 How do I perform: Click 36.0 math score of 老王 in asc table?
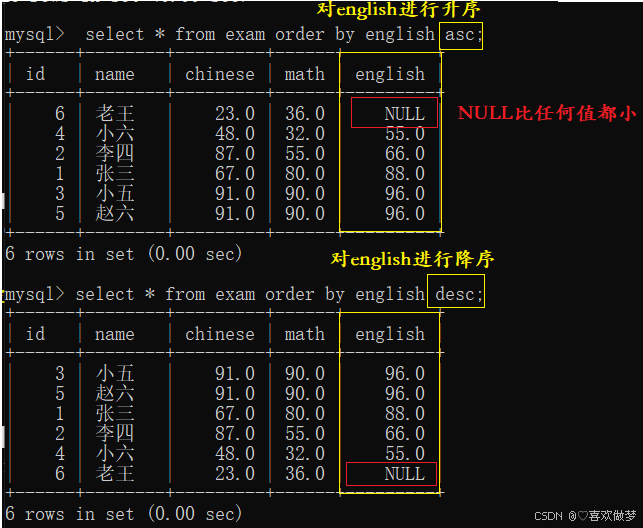click(x=305, y=114)
